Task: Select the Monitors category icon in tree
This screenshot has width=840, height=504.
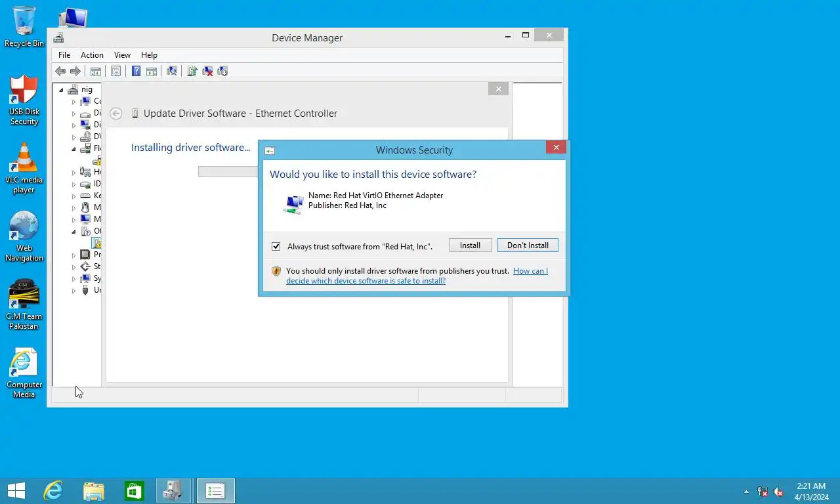Action: (x=85, y=219)
